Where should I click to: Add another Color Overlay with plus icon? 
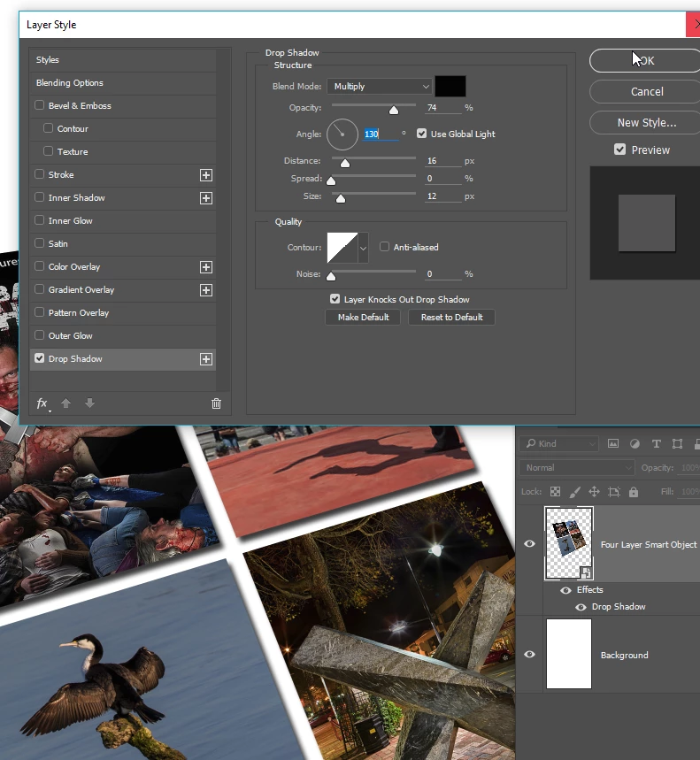pyautogui.click(x=206, y=267)
